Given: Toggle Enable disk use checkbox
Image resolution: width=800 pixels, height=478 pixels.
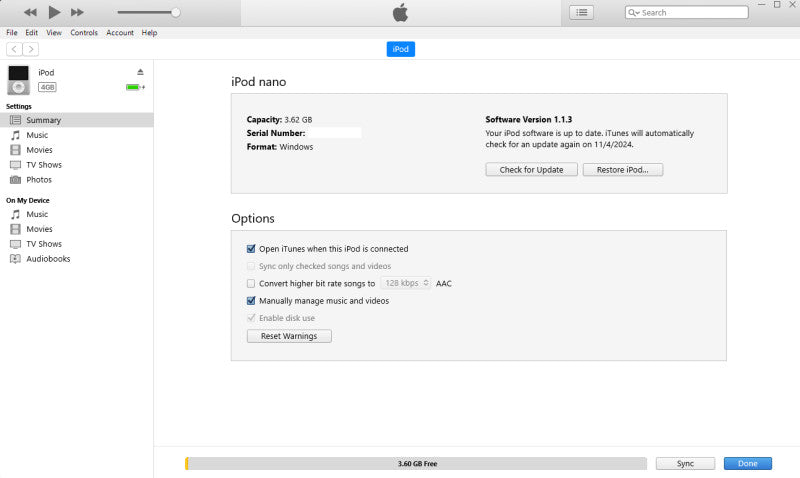Looking at the screenshot, I should [x=251, y=318].
